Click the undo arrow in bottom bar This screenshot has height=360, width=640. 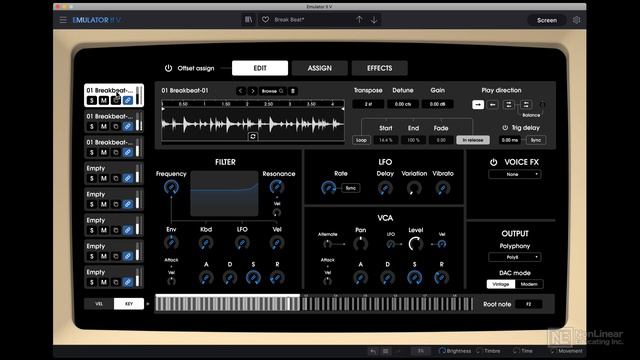373,351
